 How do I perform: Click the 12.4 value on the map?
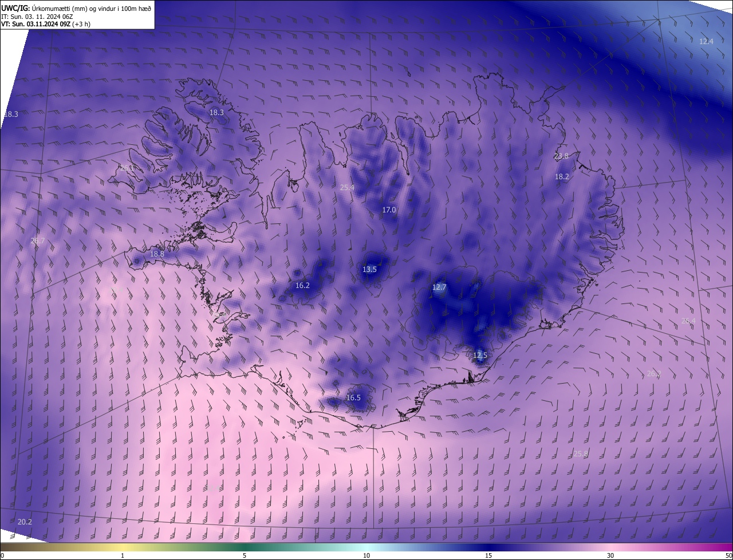pos(706,42)
